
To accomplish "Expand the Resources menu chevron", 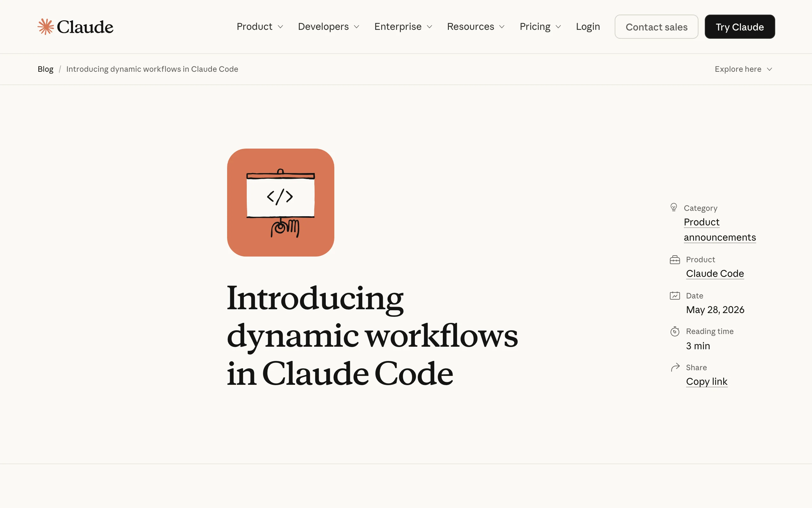I will click(502, 27).
